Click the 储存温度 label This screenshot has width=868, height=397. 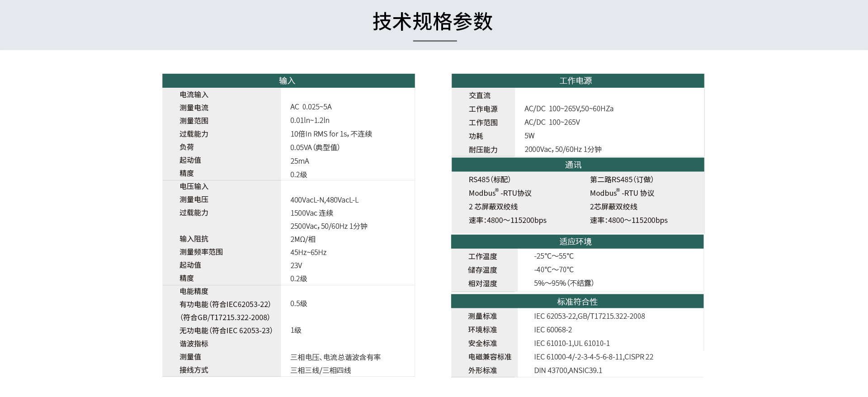point(483,270)
